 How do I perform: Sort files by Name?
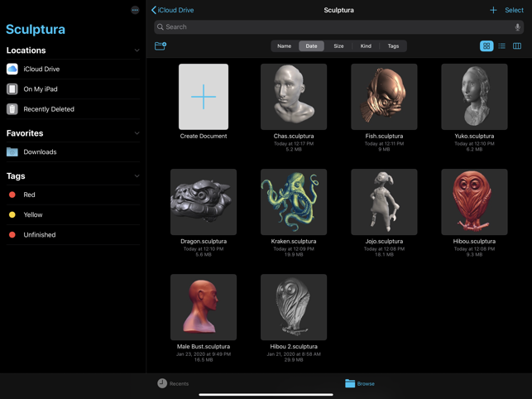[285, 46]
